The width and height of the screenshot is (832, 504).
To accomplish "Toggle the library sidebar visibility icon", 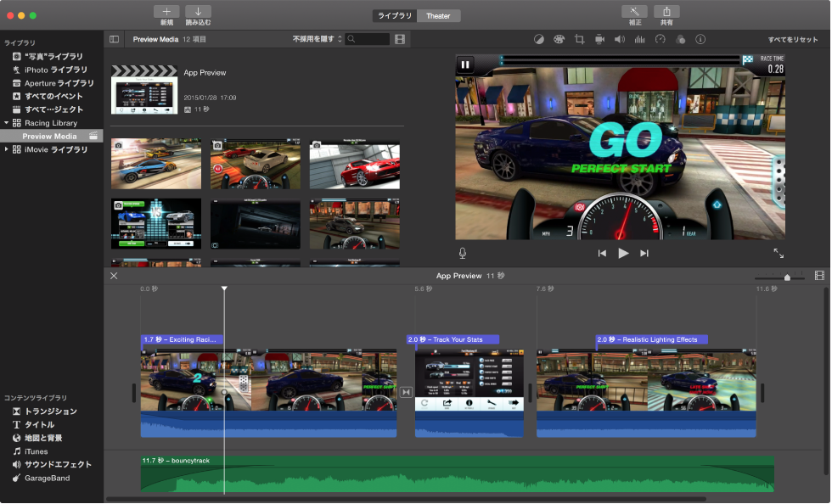I will [114, 39].
